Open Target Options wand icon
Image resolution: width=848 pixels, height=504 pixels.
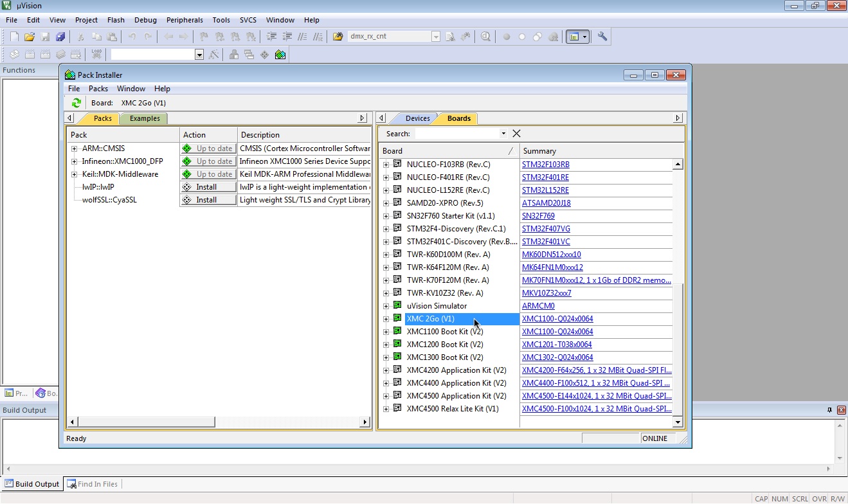pos(214,55)
